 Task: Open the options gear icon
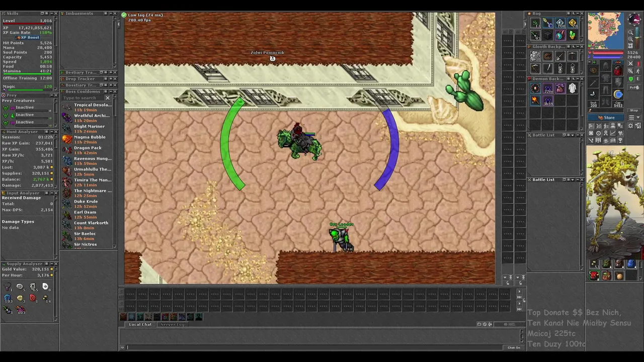pyautogui.click(x=630, y=126)
